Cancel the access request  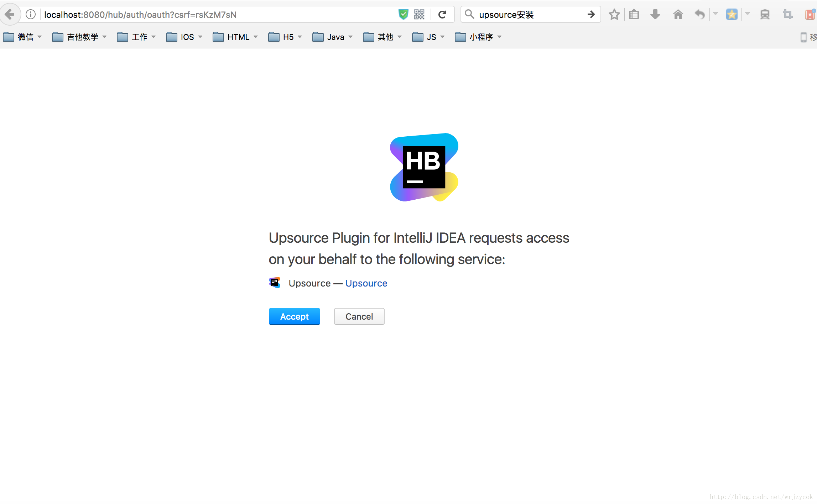coord(359,316)
